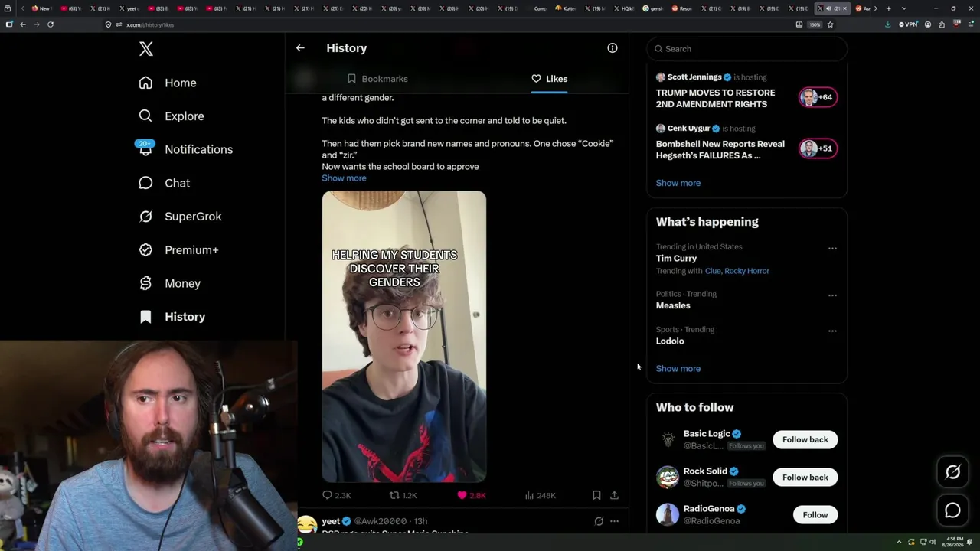Show more live spaces below Cenk Uygur
This screenshot has height=551, width=980.
[x=678, y=183]
